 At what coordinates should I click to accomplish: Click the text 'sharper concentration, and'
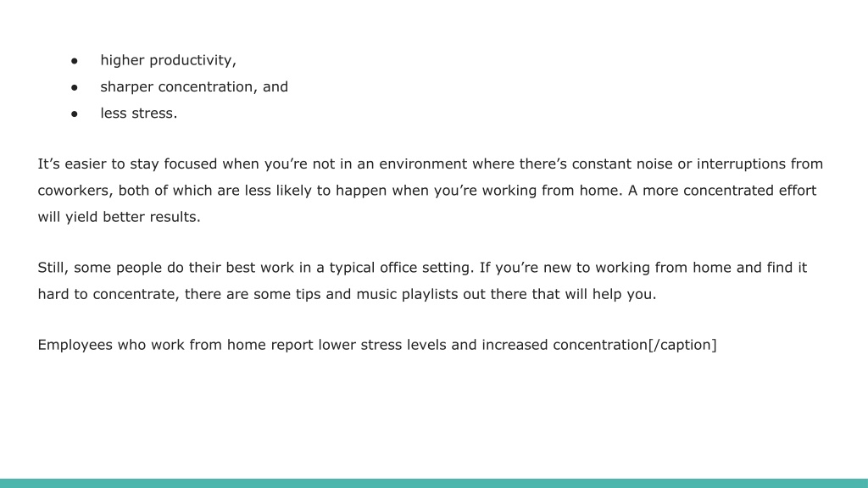(x=194, y=87)
